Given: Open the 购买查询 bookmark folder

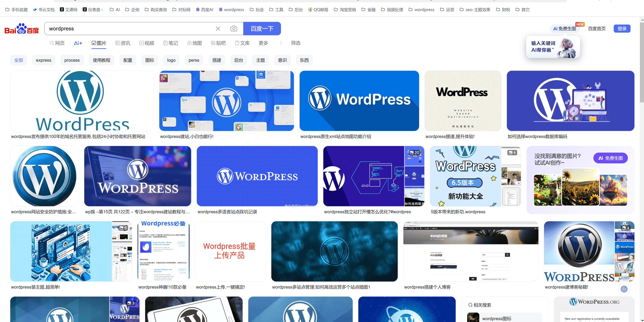Looking at the screenshot, I should 156,10.
